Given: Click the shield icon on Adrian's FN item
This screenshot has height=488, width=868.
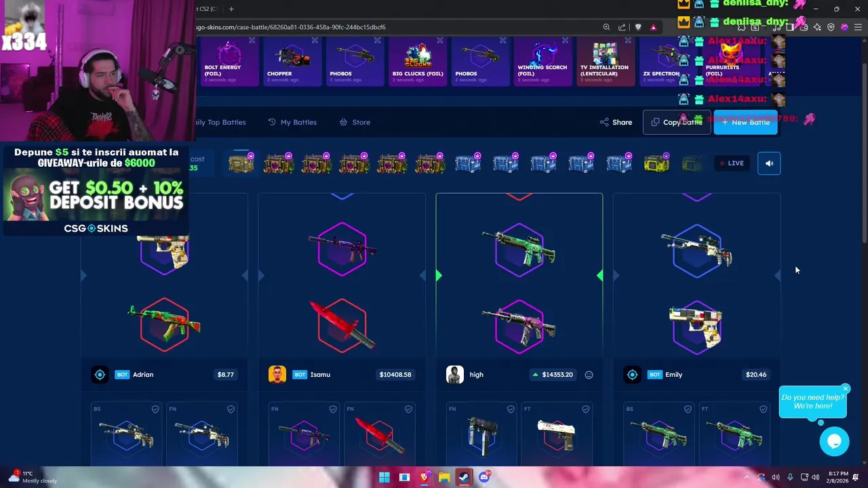Looking at the screenshot, I should [231, 409].
